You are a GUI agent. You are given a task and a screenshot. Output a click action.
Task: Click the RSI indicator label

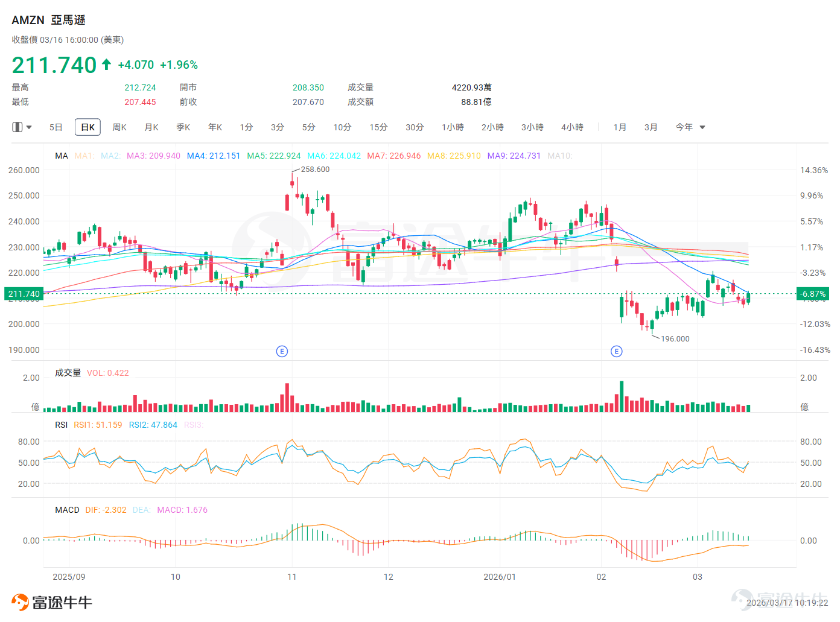pyautogui.click(x=62, y=425)
